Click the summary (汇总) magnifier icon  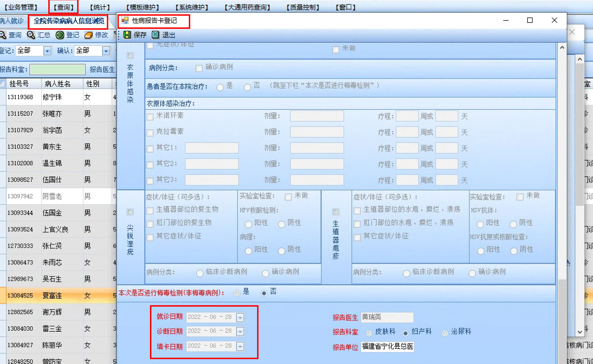(x=31, y=35)
